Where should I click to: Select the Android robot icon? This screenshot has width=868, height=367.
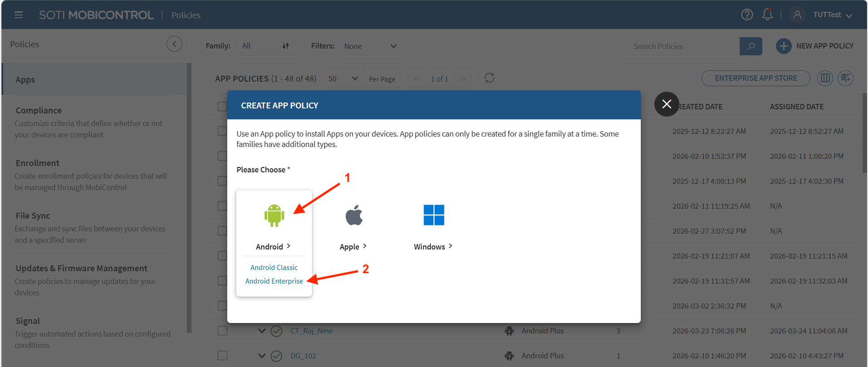(274, 215)
